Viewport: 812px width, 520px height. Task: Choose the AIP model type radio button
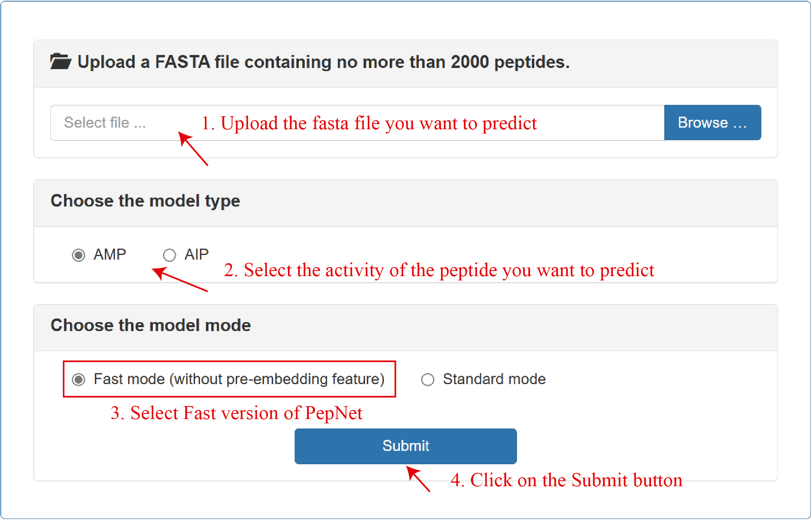coord(169,255)
